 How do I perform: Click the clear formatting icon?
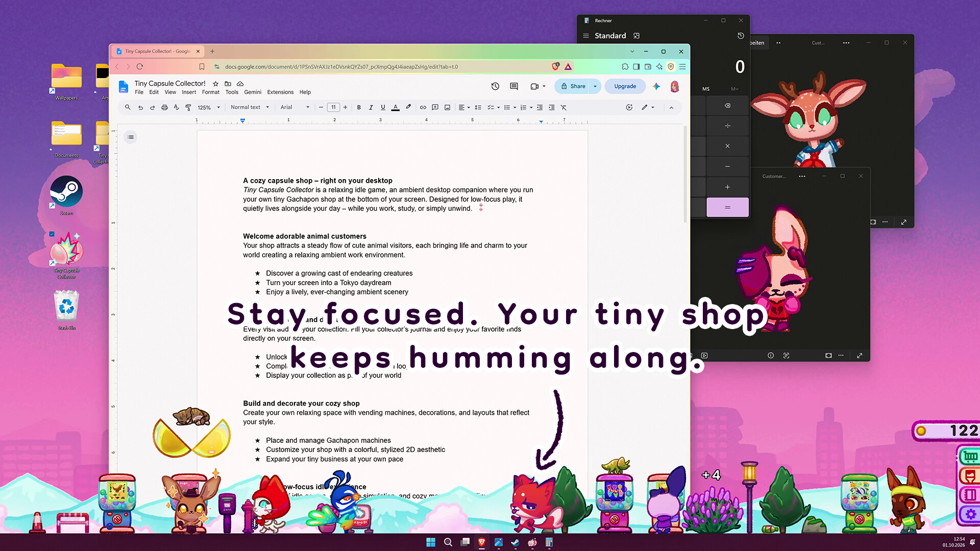coord(563,107)
